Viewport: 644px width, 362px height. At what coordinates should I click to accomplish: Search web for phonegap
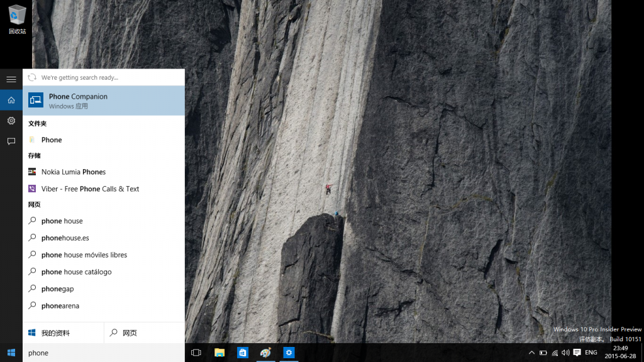[104, 289]
